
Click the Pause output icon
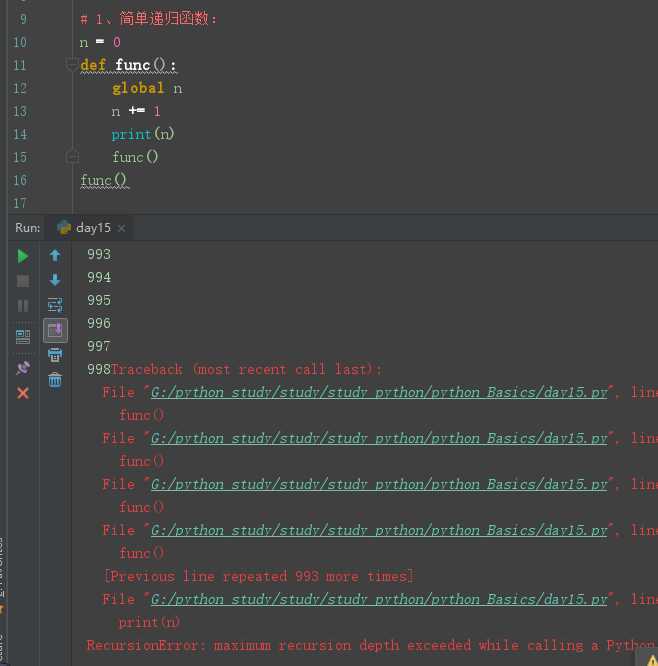pyautogui.click(x=23, y=306)
